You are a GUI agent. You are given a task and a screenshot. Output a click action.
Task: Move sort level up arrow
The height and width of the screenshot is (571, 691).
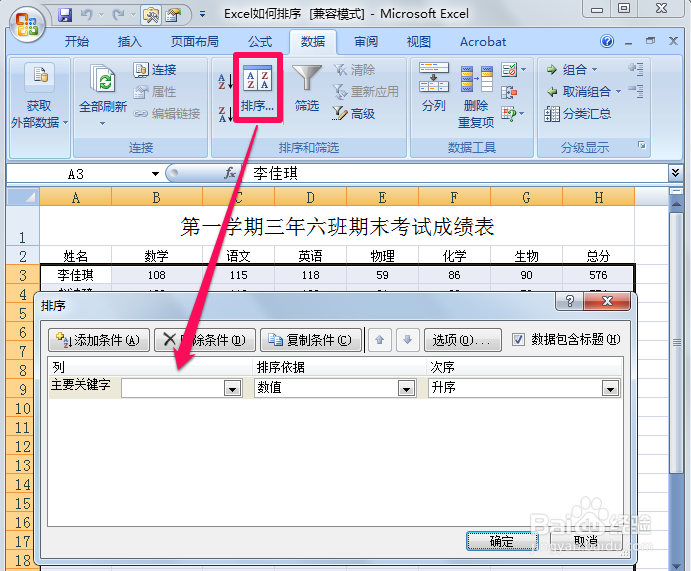pyautogui.click(x=379, y=340)
